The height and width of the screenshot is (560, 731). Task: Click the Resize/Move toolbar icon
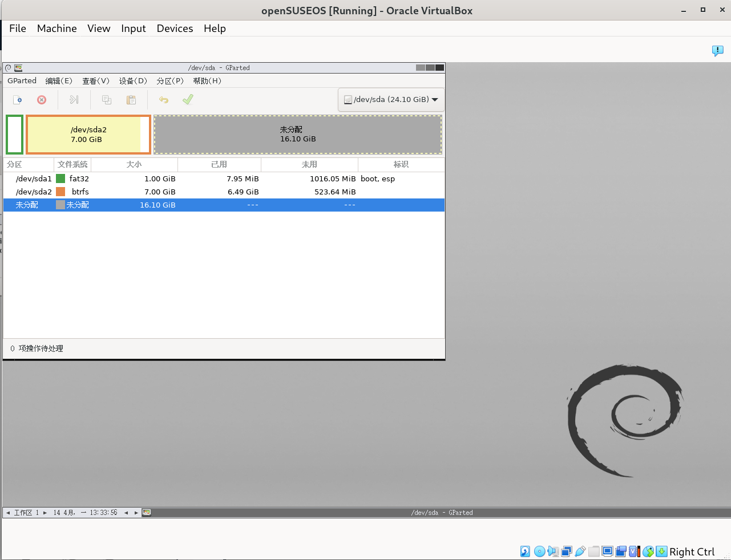tap(74, 100)
